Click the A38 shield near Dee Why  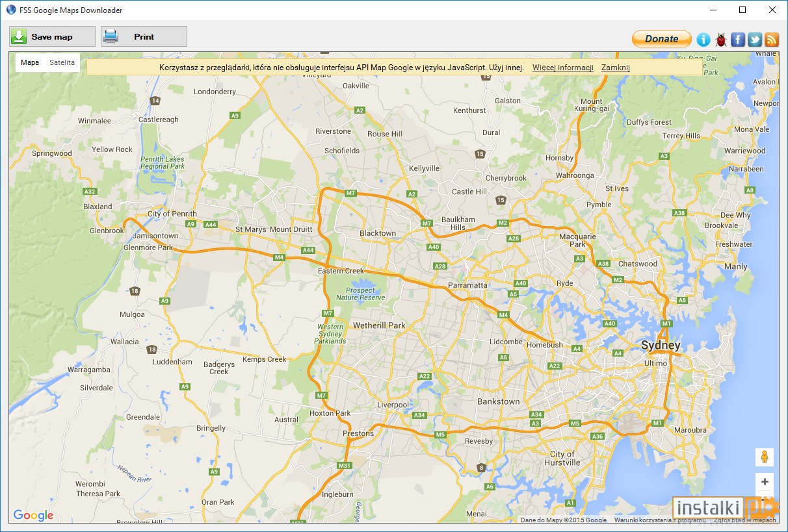[680, 213]
